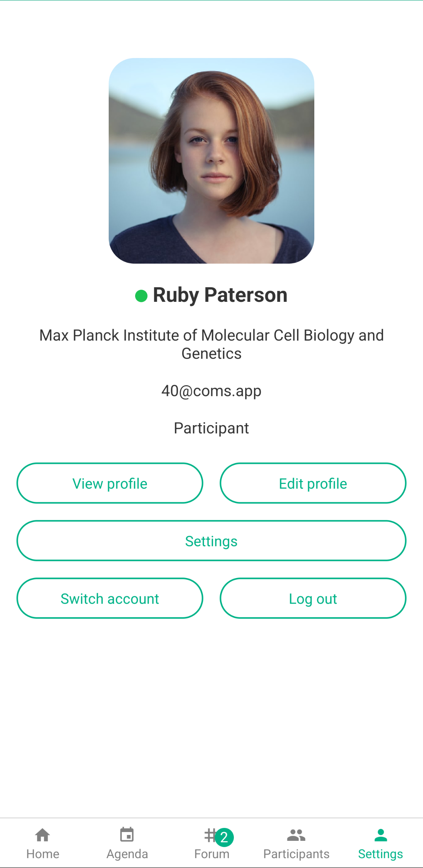The width and height of the screenshot is (423, 868).
Task: Open the wide Settings button
Action: (x=211, y=541)
